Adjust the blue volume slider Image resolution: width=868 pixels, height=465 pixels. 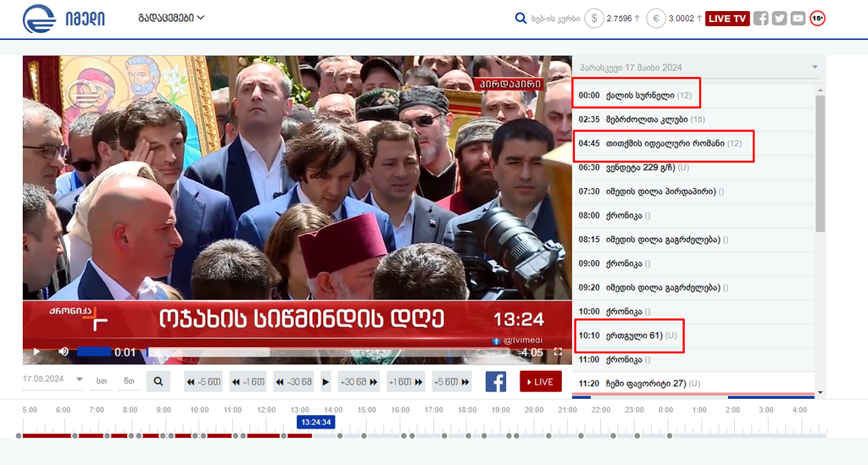94,352
